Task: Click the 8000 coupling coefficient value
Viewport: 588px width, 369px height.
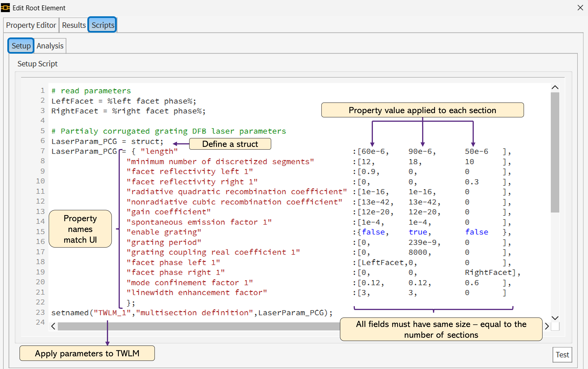Action: [418, 252]
